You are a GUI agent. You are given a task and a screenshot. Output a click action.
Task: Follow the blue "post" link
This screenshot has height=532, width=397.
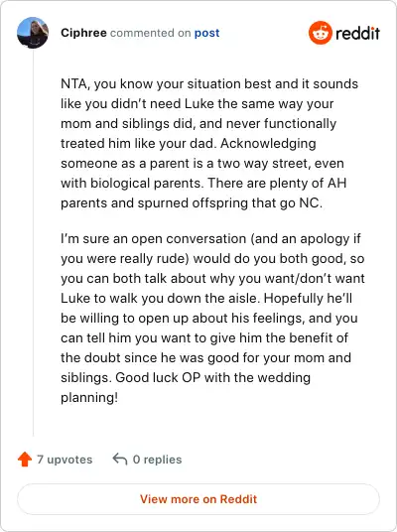point(206,34)
